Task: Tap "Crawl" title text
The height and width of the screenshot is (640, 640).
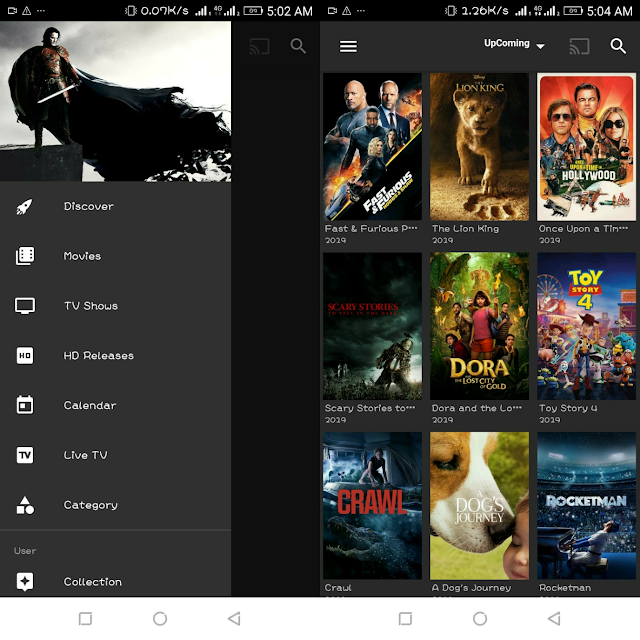Action: pos(338,588)
